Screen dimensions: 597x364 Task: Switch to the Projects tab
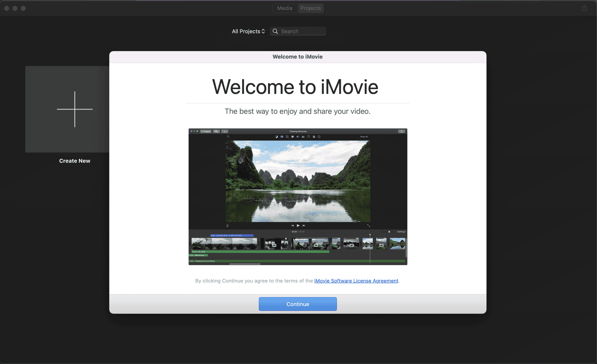[310, 8]
